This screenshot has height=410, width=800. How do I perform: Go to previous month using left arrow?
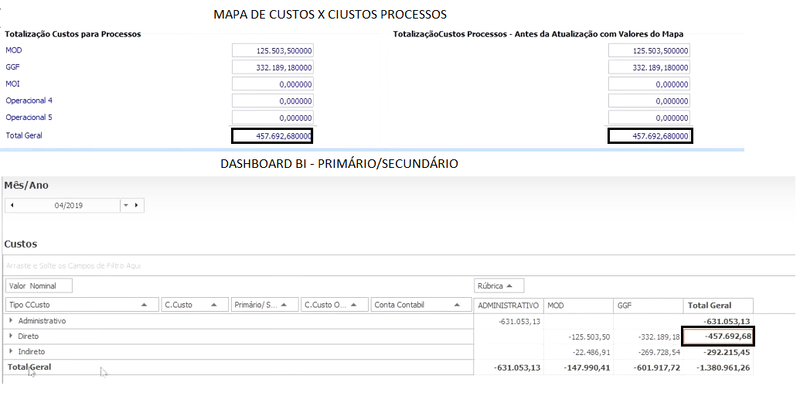[12, 206]
